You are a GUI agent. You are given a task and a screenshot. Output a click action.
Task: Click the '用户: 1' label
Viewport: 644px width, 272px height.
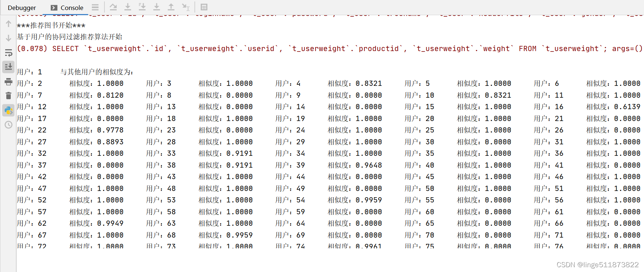click(x=30, y=72)
